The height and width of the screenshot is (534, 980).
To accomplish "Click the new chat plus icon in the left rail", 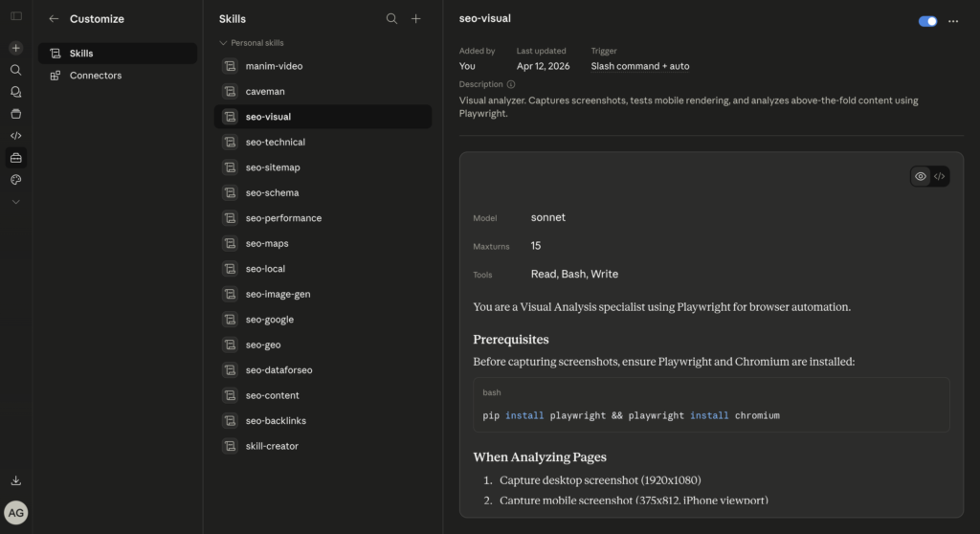I will 16,48.
